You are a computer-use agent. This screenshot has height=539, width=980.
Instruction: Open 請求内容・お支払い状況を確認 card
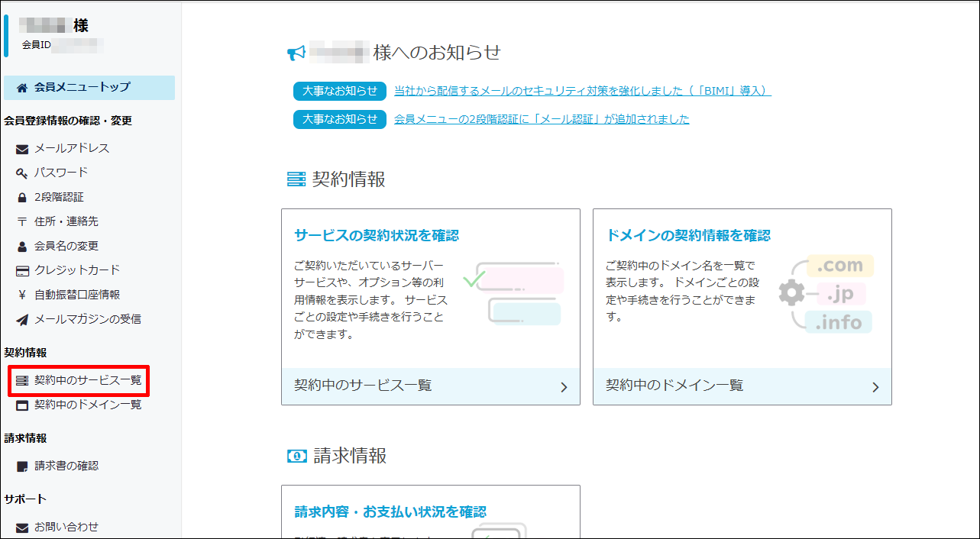point(390,512)
